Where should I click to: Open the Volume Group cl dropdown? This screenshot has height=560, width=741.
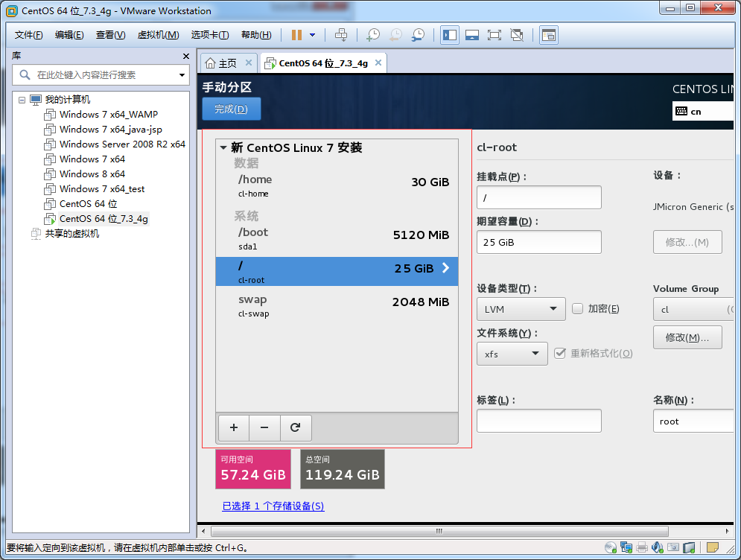tap(693, 309)
